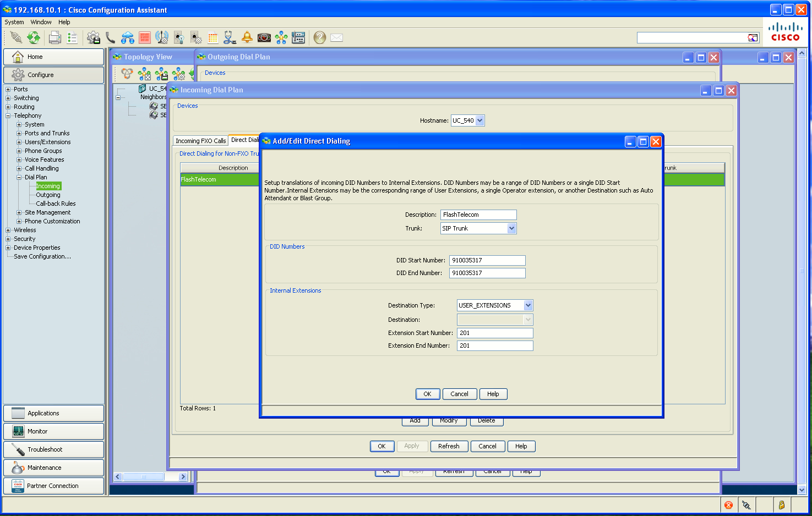Open the red firewall brick toolbar icon
812x516 pixels.
[x=145, y=37]
